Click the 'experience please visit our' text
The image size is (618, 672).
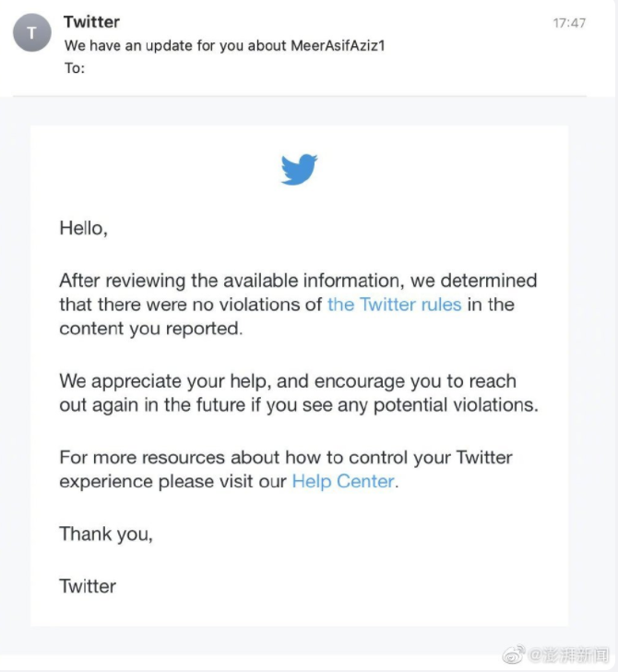pyautogui.click(x=173, y=481)
